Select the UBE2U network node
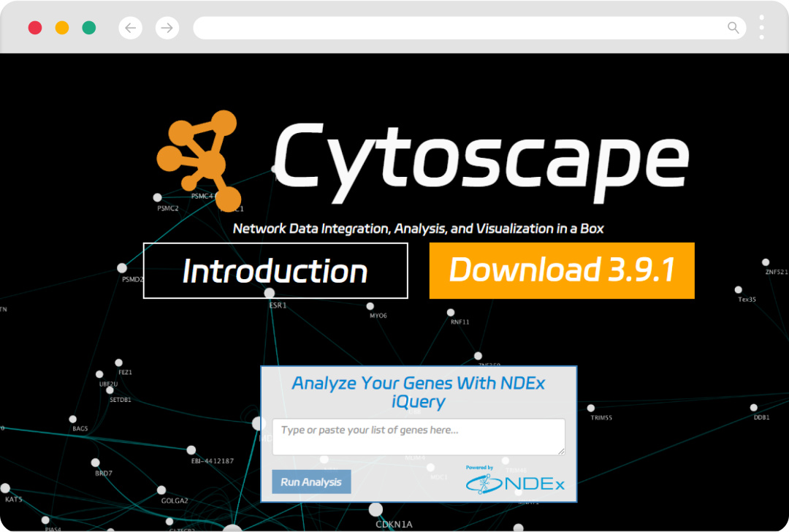 pos(99,374)
